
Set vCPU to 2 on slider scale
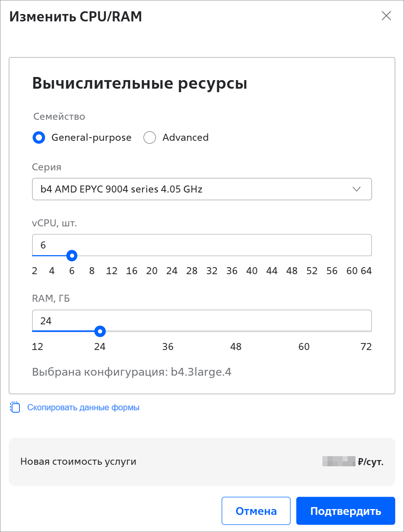point(35,271)
